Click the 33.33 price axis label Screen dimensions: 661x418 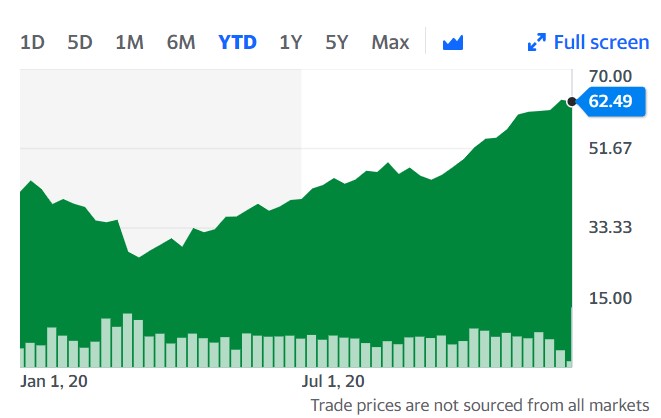pyautogui.click(x=610, y=228)
